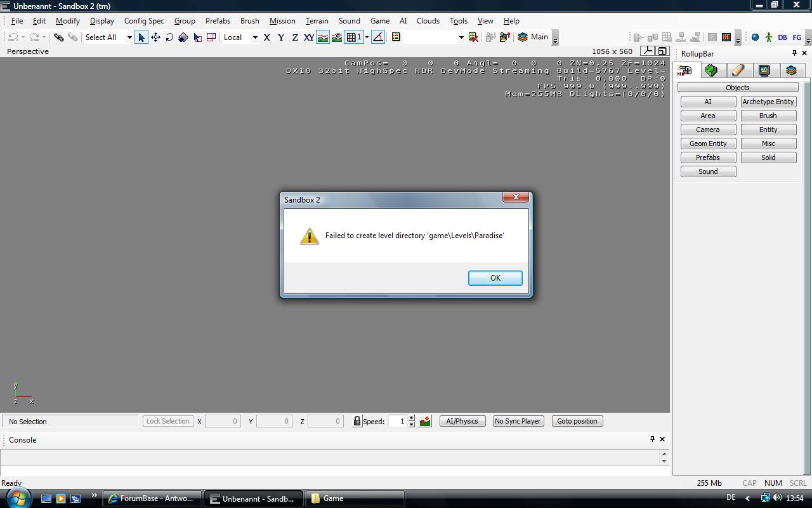
Task: Activate the Scale tool
Action: [x=183, y=37]
